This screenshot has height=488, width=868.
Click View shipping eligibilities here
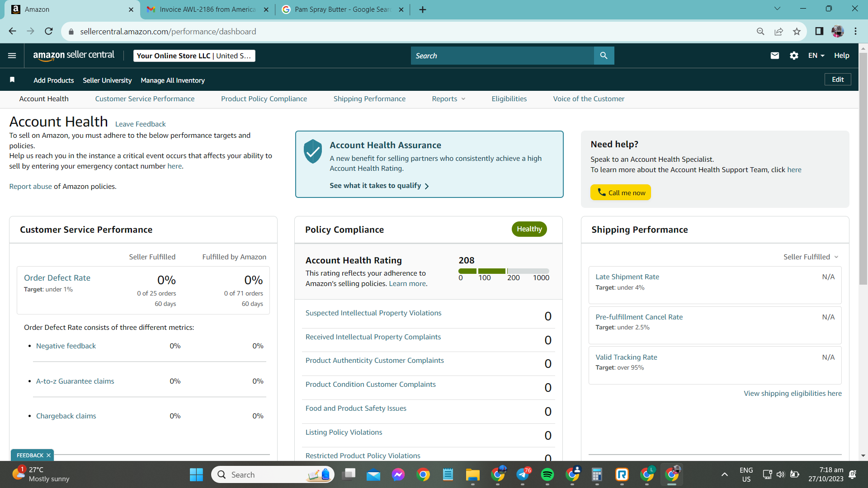point(793,394)
